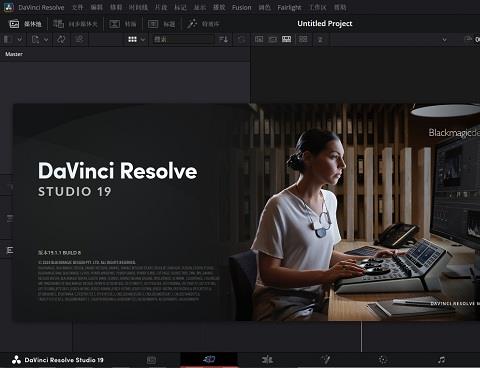Switch viewer to Timeline mode
The width and height of the screenshot is (480, 368).
pos(287,39)
